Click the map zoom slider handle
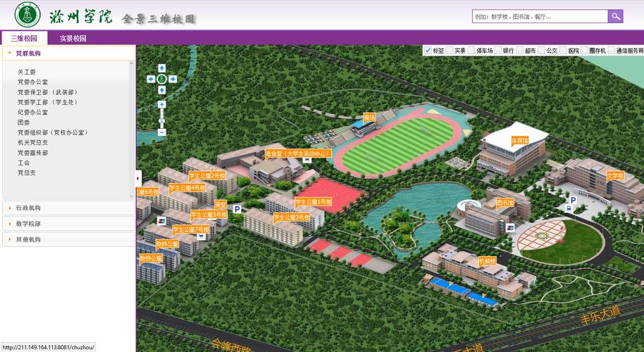 click(x=162, y=120)
